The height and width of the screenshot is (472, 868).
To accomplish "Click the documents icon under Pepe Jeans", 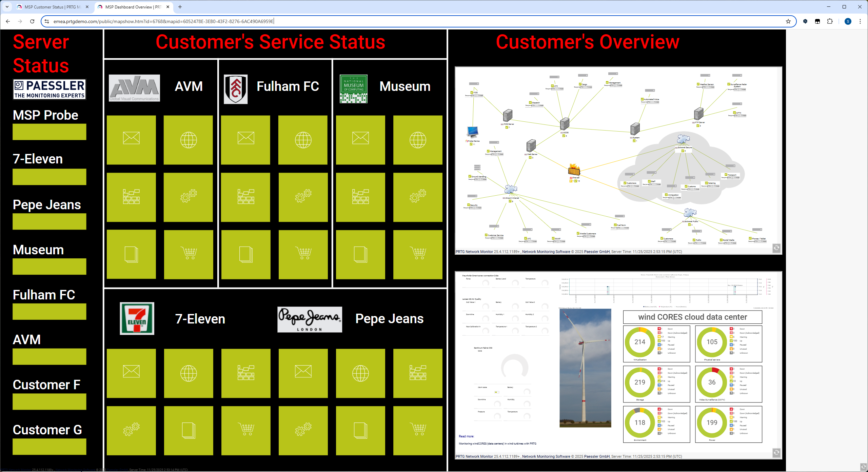I will (x=360, y=431).
